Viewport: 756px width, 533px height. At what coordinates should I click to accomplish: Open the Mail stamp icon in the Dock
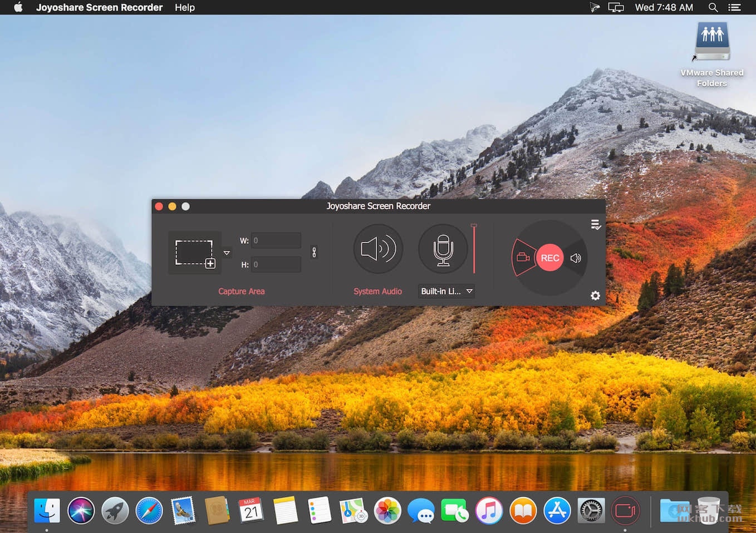pyautogui.click(x=183, y=510)
